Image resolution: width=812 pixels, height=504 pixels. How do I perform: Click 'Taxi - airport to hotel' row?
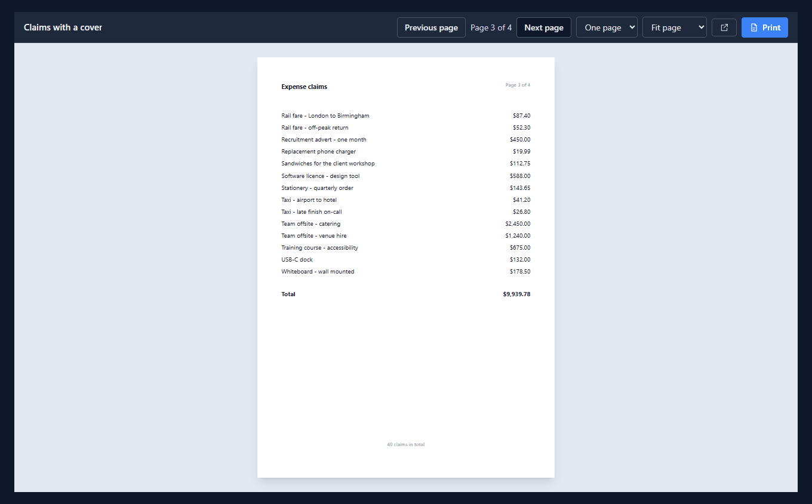[406, 200]
